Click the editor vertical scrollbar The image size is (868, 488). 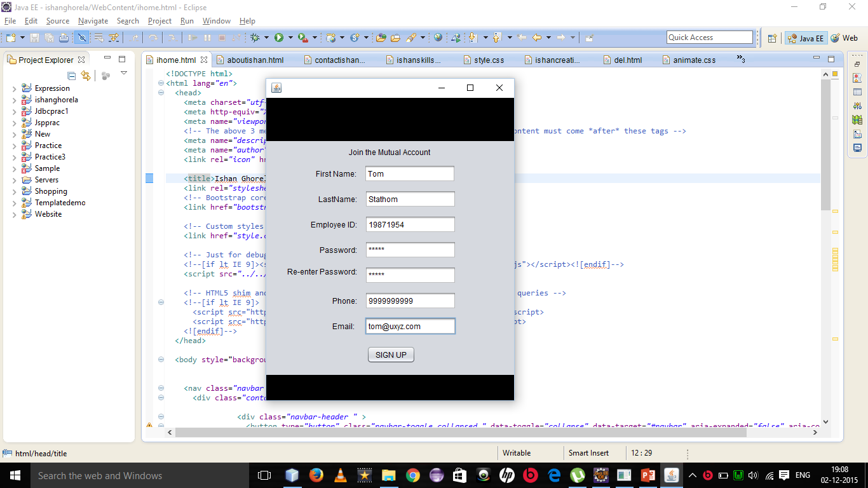tap(825, 146)
